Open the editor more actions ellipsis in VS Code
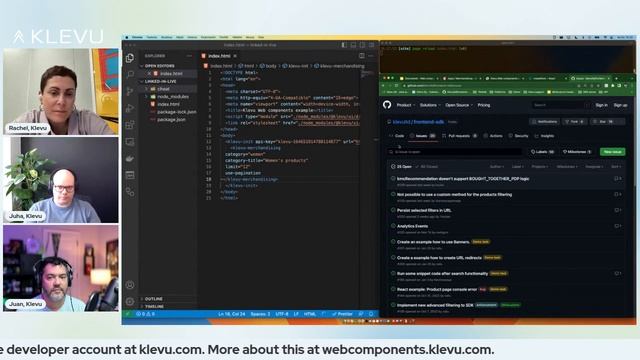This screenshot has width=640, height=360. pyautogui.click(x=371, y=56)
